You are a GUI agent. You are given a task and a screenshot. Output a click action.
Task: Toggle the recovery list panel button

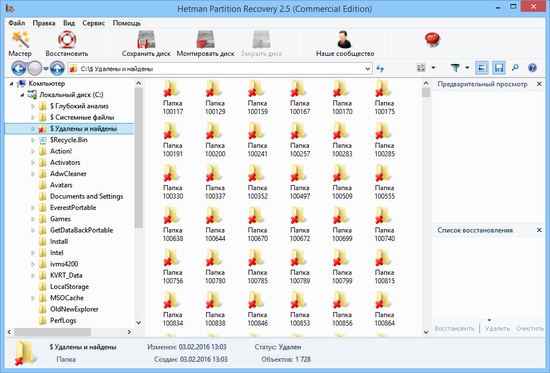tap(498, 68)
